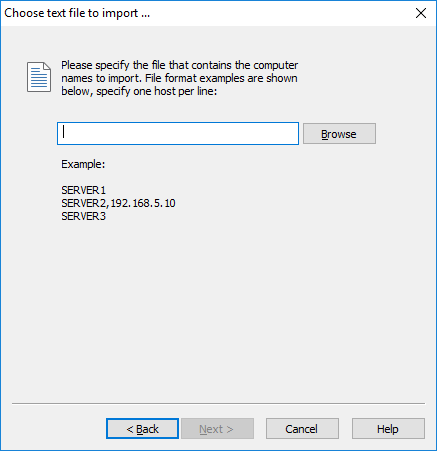Click the 192.168.5.10 example address
The height and width of the screenshot is (451, 437).
click(x=143, y=203)
